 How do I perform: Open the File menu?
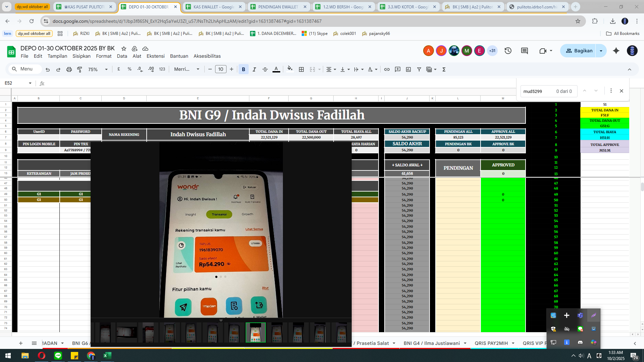click(24, 56)
